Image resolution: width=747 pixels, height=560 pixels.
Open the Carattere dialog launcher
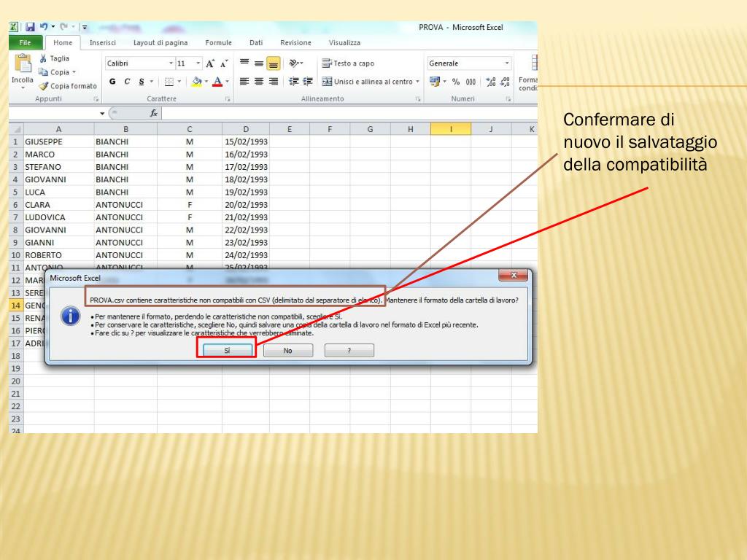coord(228,99)
